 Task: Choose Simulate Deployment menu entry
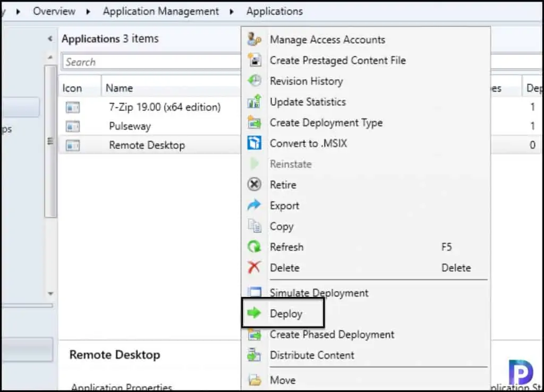click(x=366, y=293)
